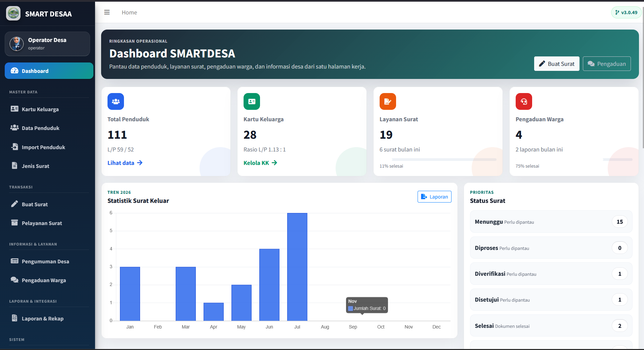Click the Pengumuman Desa newspaper icon

click(x=14, y=261)
